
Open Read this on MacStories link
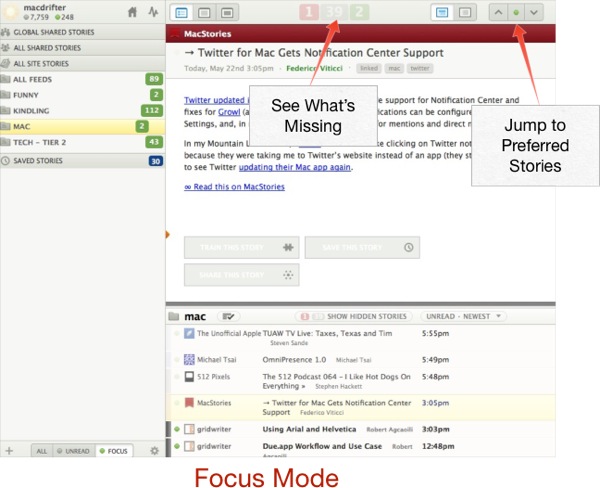(234, 187)
